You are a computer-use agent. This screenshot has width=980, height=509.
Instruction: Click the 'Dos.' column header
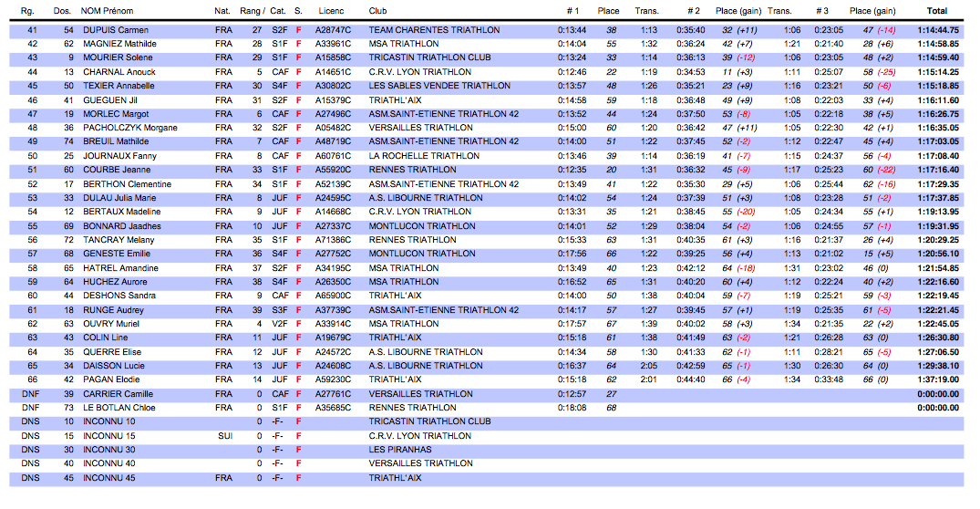62,11
